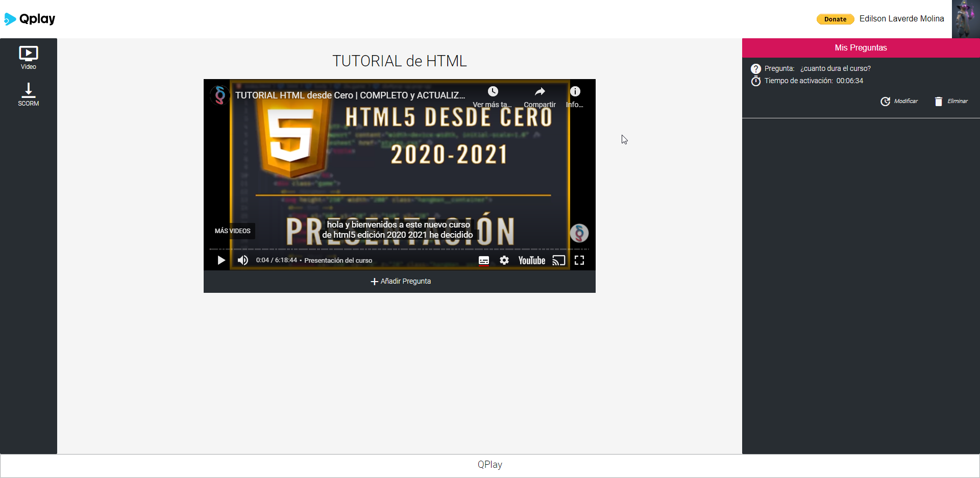This screenshot has height=478, width=980.
Task: Open the channel logo beside video title
Action: 220,95
